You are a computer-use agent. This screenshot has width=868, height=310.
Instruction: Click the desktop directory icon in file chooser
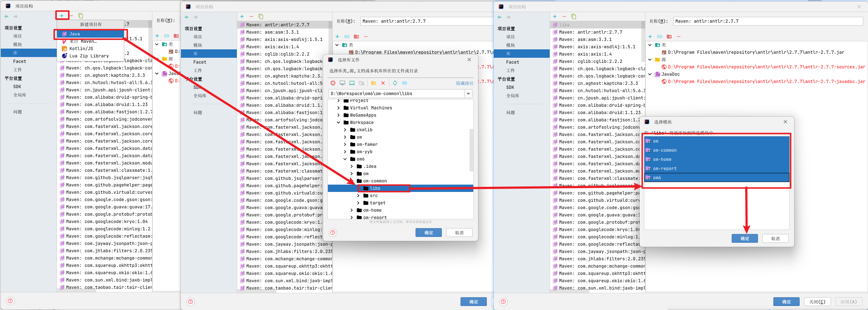tap(342, 83)
